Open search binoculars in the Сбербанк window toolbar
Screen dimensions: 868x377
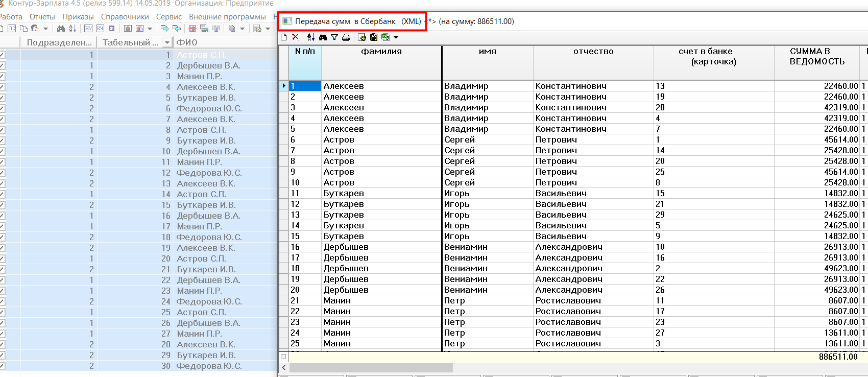point(323,37)
